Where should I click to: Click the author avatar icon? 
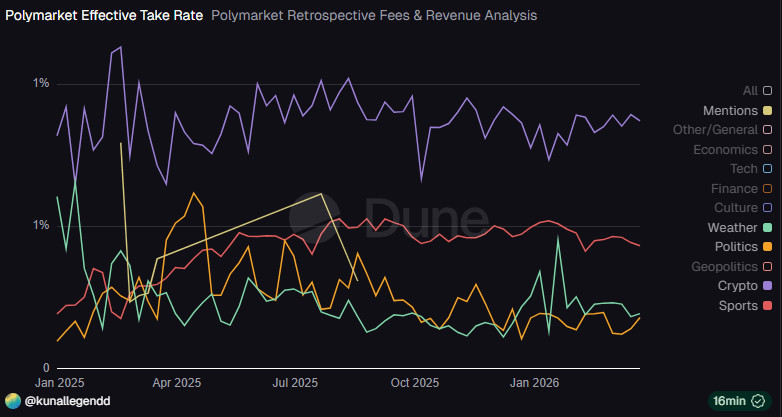[13, 401]
